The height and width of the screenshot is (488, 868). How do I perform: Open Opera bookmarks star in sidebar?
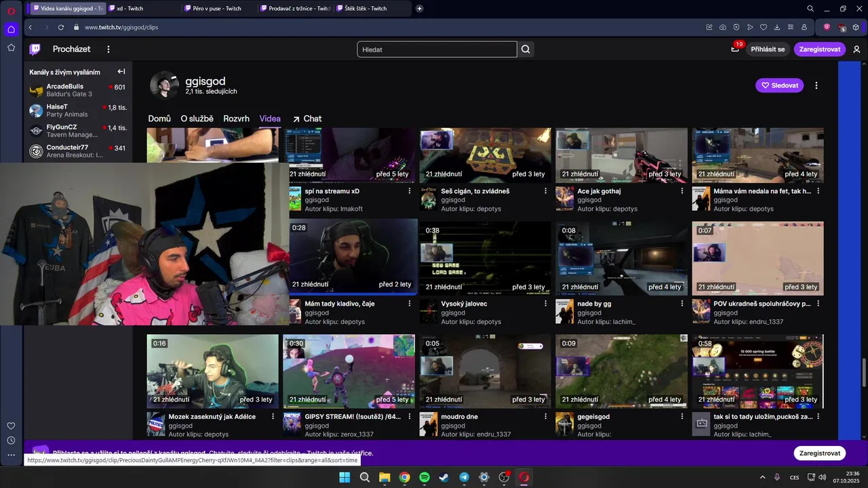pyautogui.click(x=11, y=47)
